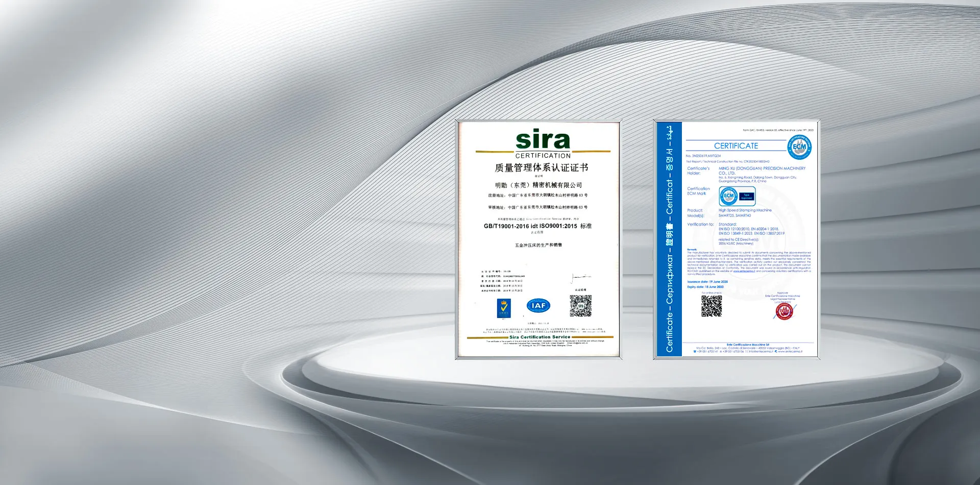Click the UKAS accreditation badge
Image resolution: width=980 pixels, height=485 pixels.
tap(504, 308)
